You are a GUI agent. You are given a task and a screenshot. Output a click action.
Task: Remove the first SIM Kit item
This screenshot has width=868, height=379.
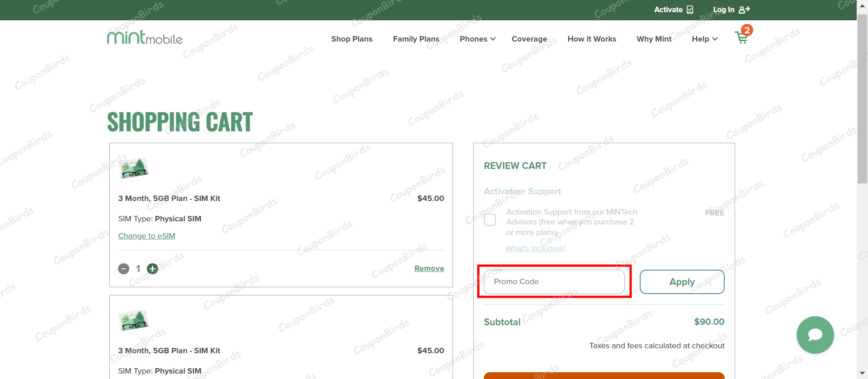click(429, 268)
